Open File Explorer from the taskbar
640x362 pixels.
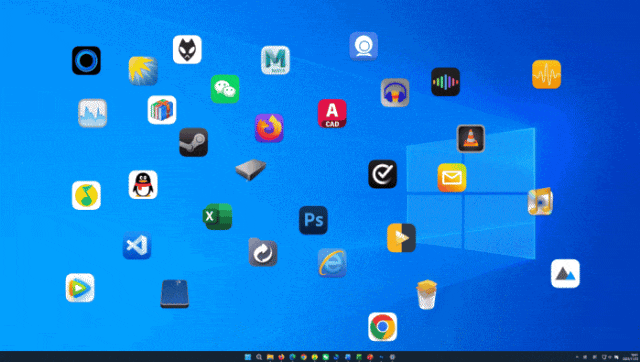(x=270, y=357)
